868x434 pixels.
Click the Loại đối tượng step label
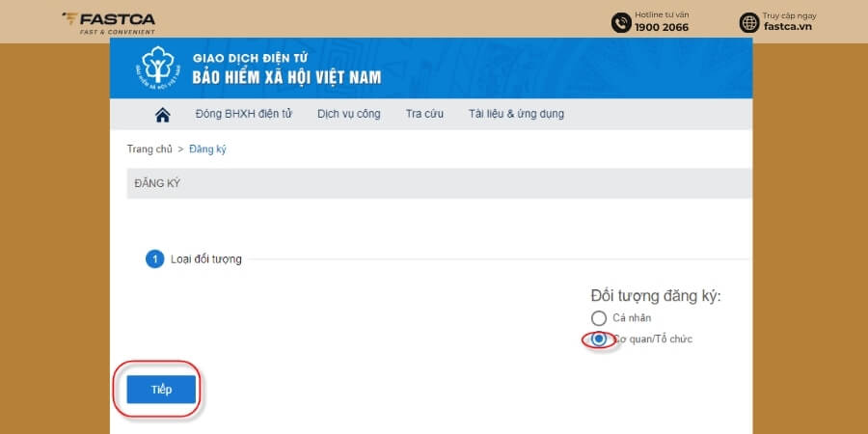pos(206,259)
